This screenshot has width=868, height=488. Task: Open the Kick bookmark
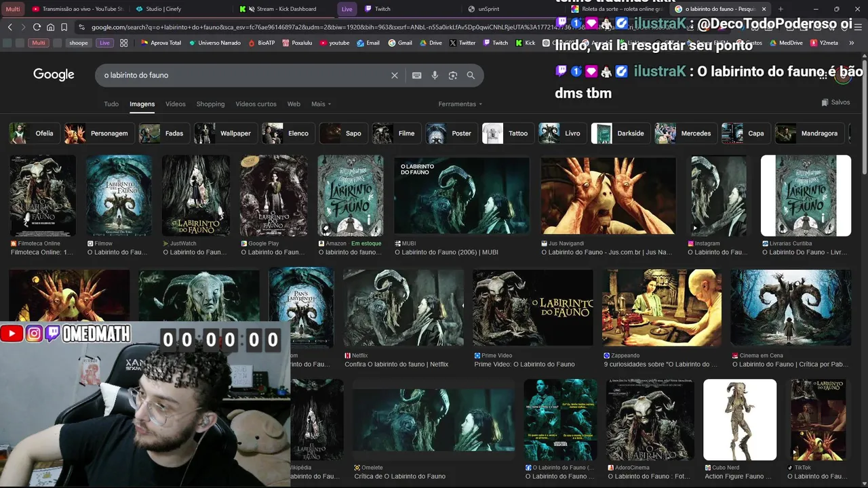pyautogui.click(x=526, y=43)
